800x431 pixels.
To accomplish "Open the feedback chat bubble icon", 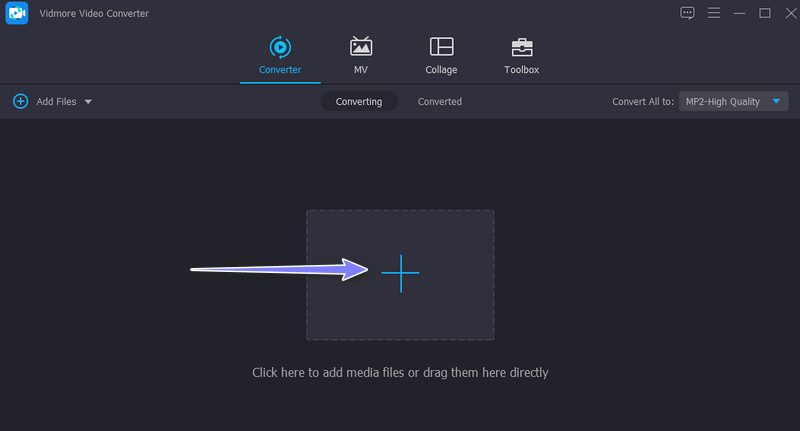I will [687, 13].
